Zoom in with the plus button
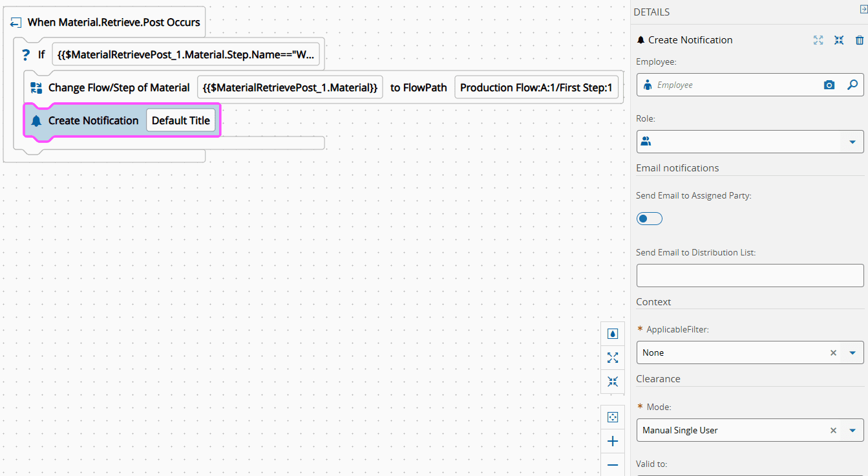 (613, 441)
